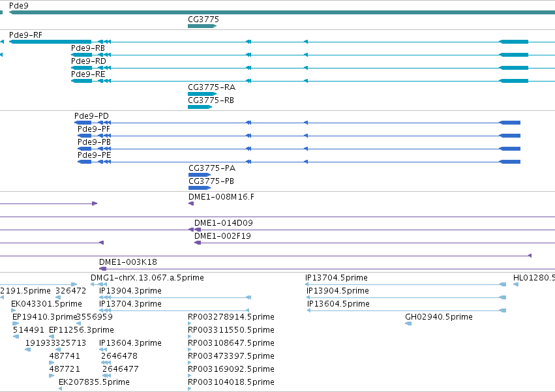Select the 2646478 feature label
The height and width of the screenshot is (392, 555).
119,356
